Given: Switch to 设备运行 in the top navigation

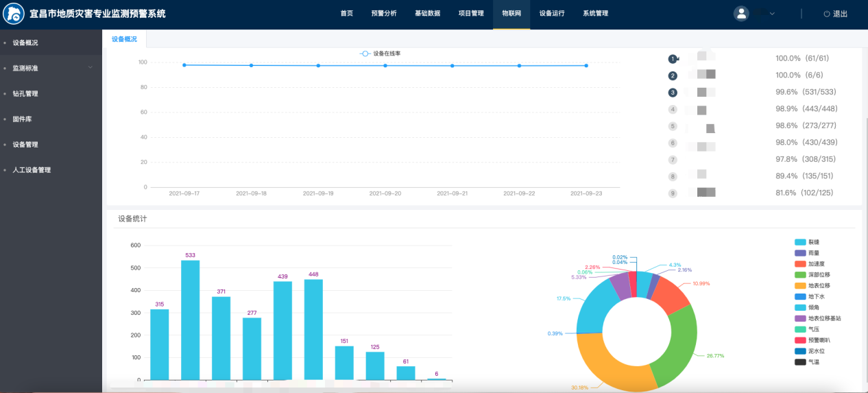Looking at the screenshot, I should coord(552,14).
